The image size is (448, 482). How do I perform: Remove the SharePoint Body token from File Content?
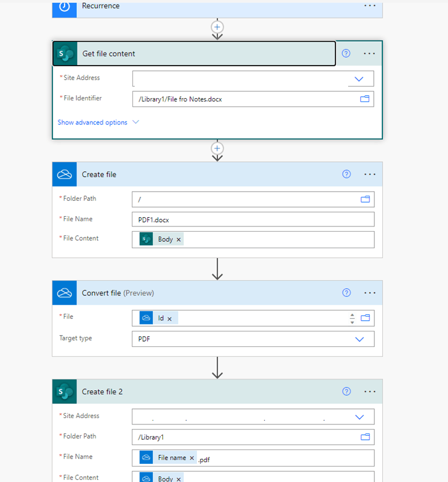click(179, 240)
